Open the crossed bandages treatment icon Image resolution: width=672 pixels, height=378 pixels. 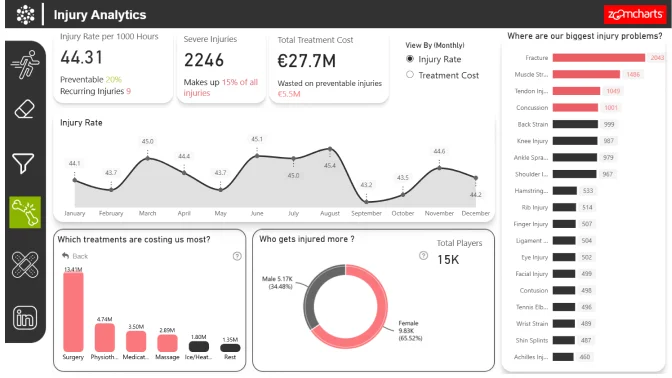(25, 264)
